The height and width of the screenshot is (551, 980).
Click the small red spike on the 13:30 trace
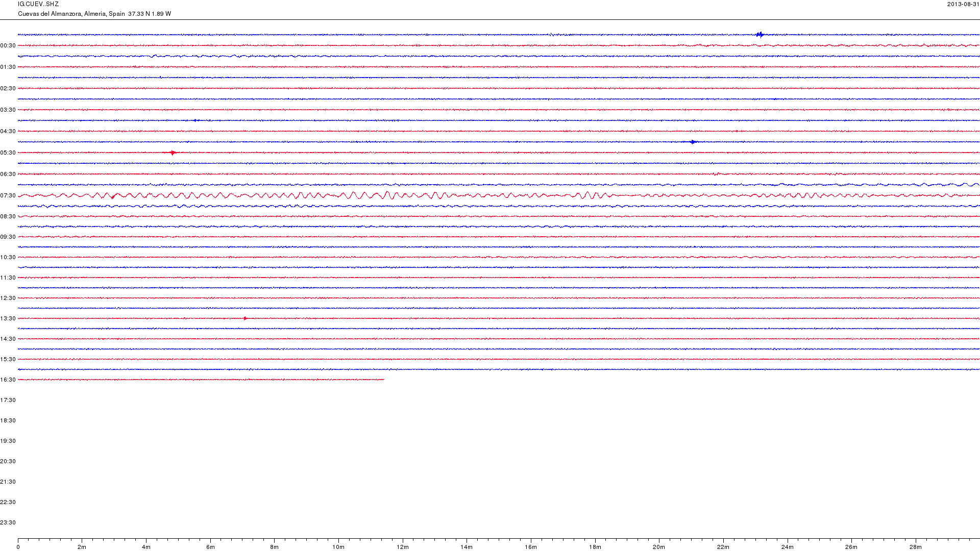tap(245, 318)
